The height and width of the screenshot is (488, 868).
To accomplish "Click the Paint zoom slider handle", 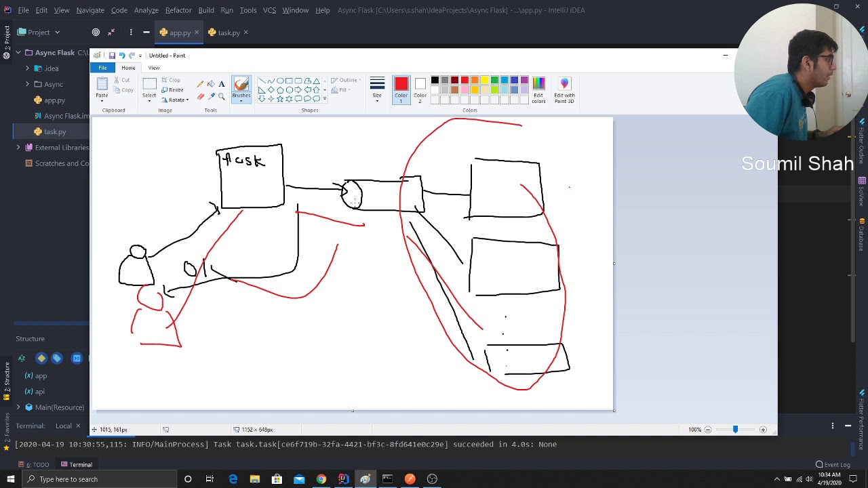I will [x=735, y=430].
